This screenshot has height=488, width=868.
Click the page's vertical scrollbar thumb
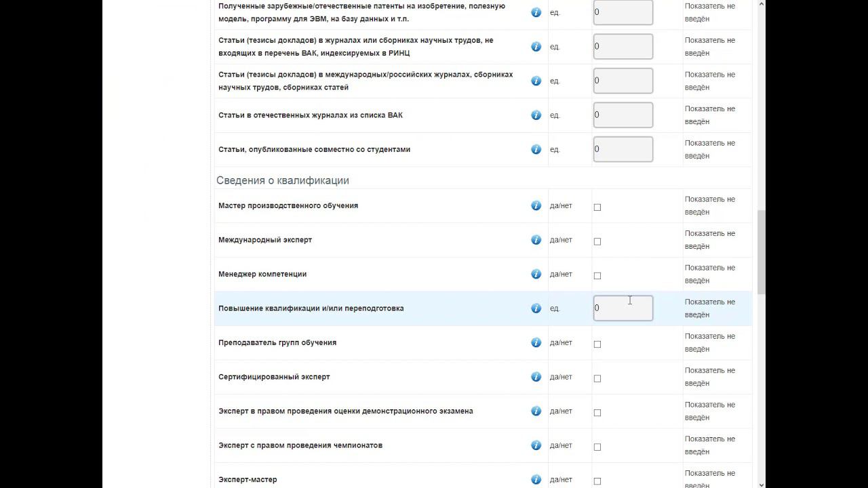point(762,251)
